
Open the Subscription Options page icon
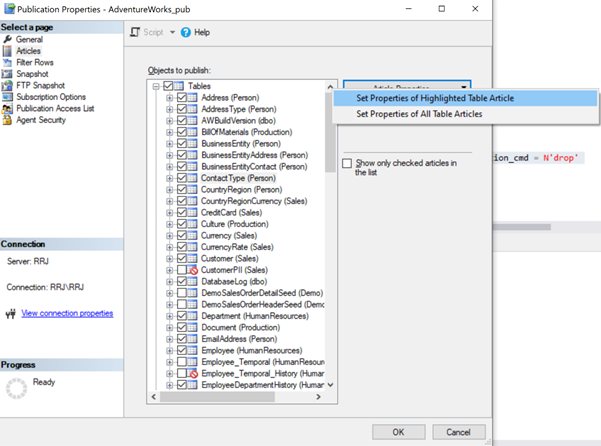click(7, 97)
